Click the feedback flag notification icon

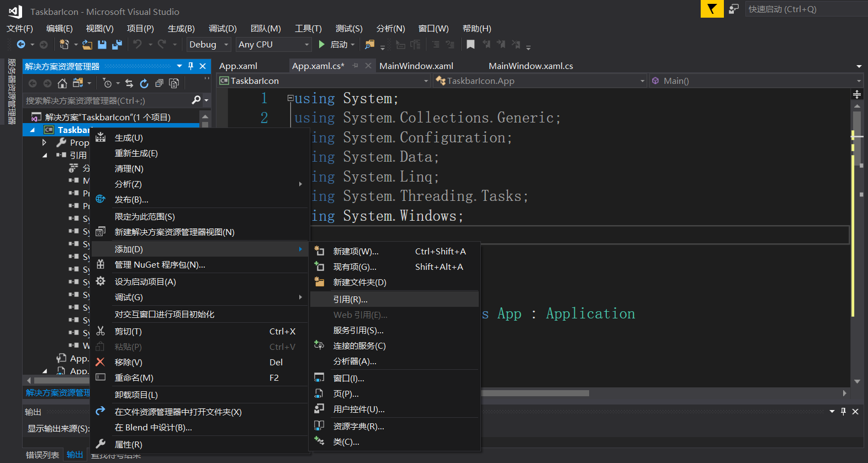(712, 9)
